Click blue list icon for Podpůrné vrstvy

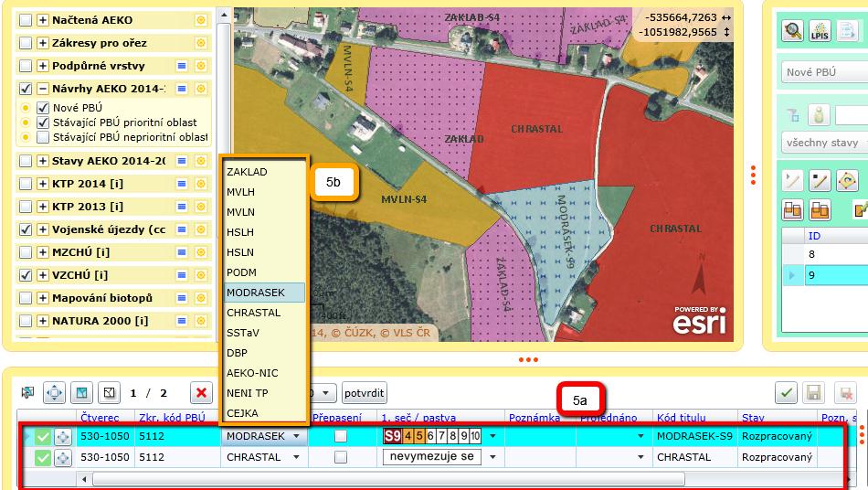pos(182,66)
